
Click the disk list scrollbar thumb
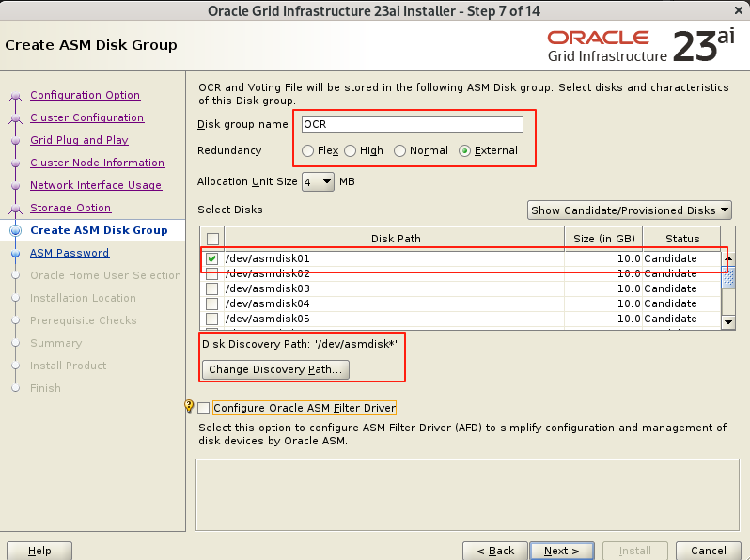click(728, 276)
